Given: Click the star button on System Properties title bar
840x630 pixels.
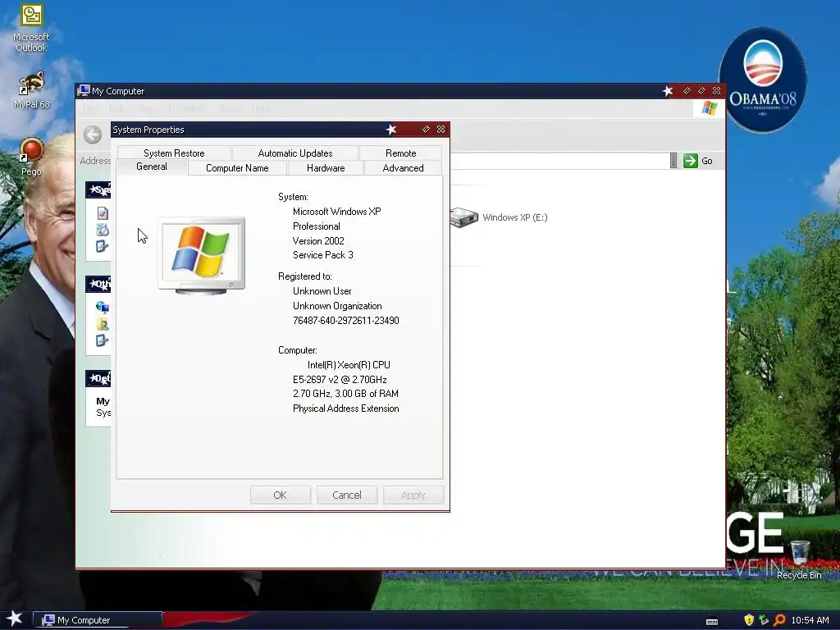Looking at the screenshot, I should [x=391, y=130].
